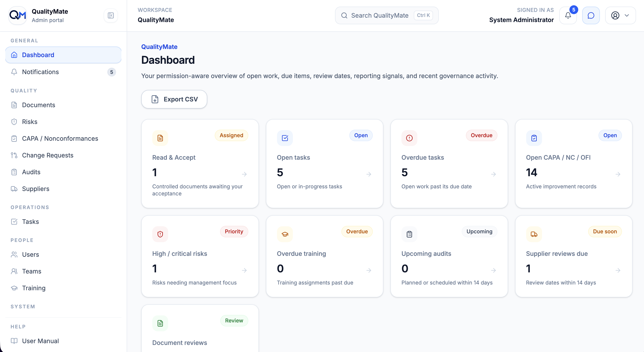Viewport: 644px width, 352px height.
Task: Open Tasks under Operations
Action: (63, 222)
